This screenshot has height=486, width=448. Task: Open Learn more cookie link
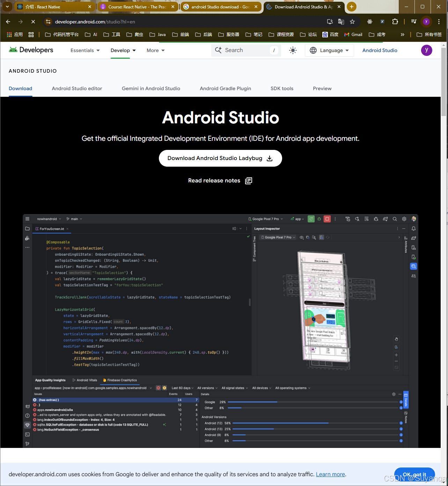tap(330, 474)
